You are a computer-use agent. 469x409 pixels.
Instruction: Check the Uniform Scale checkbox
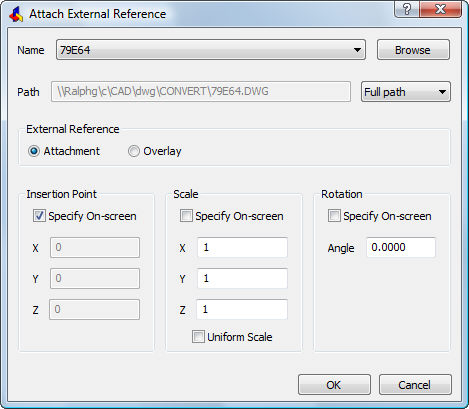pos(198,337)
